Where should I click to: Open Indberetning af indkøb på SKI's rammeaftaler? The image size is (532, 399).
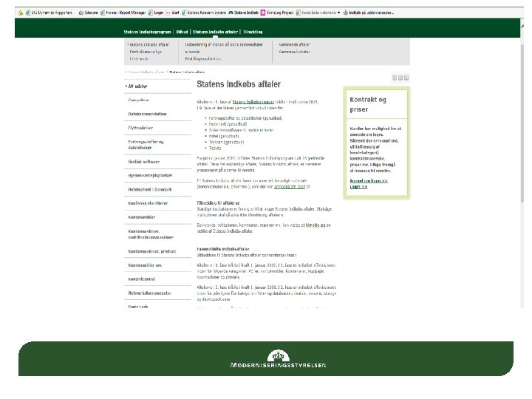[224, 44]
